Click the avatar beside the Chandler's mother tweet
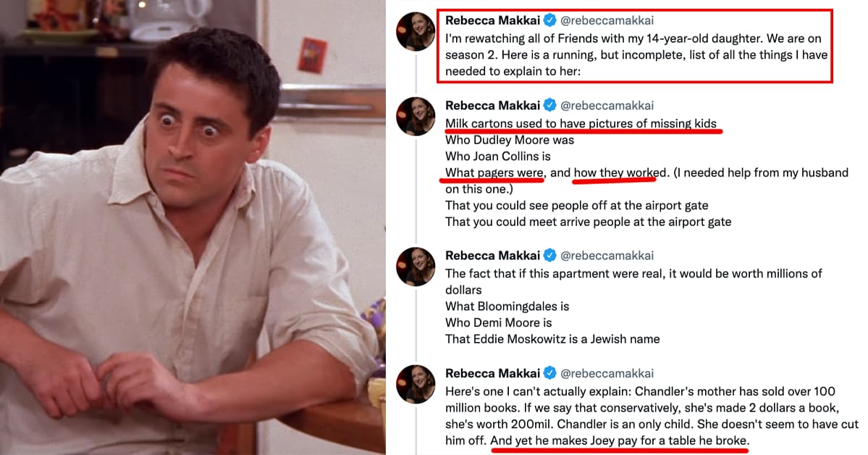Viewport: 868px width, 455px height. coord(416,384)
